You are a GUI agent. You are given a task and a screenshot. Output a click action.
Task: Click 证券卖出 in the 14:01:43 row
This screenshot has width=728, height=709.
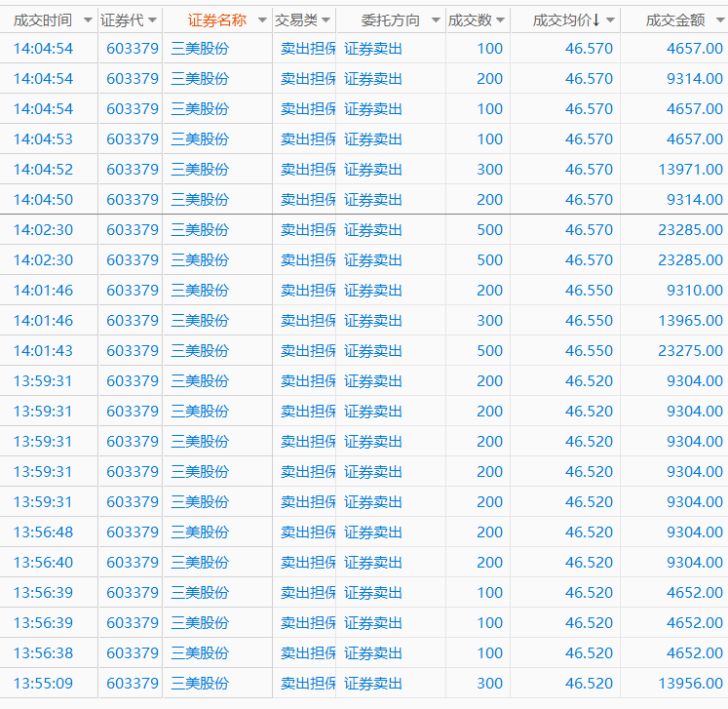[x=373, y=350]
